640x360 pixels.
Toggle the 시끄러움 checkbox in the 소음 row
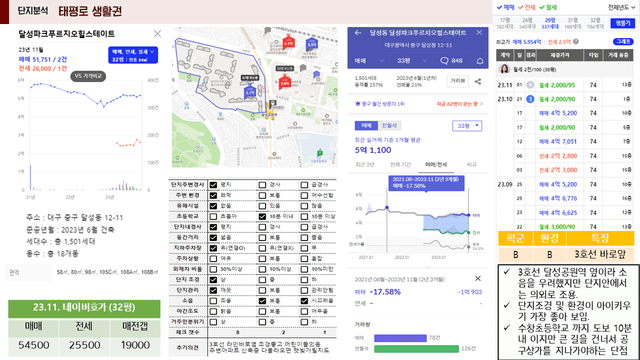pos(304,301)
